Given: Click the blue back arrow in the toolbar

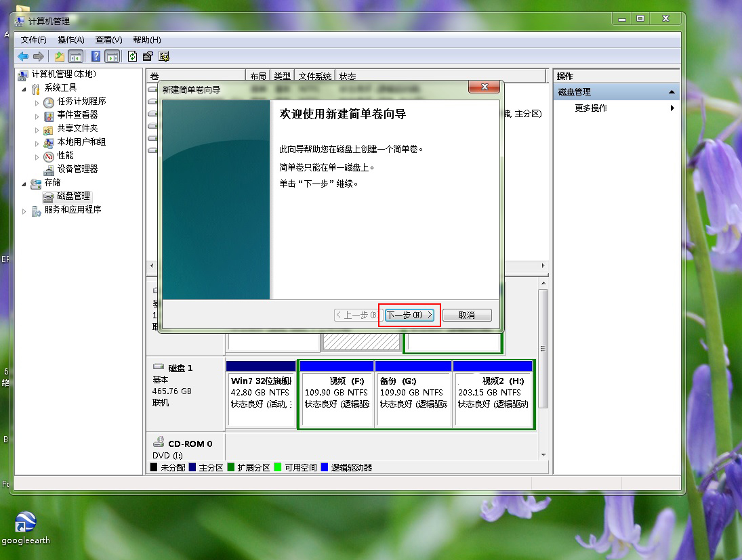Looking at the screenshot, I should [x=23, y=56].
